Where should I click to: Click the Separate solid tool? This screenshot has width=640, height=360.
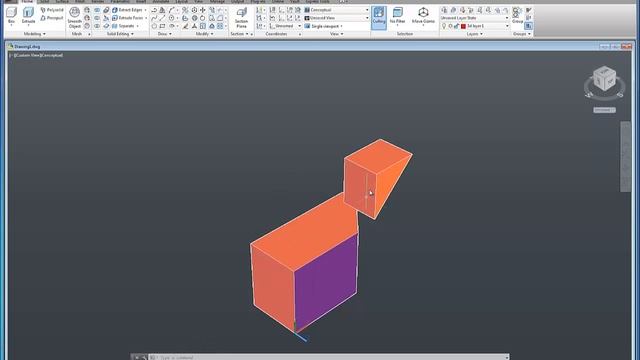(124, 26)
